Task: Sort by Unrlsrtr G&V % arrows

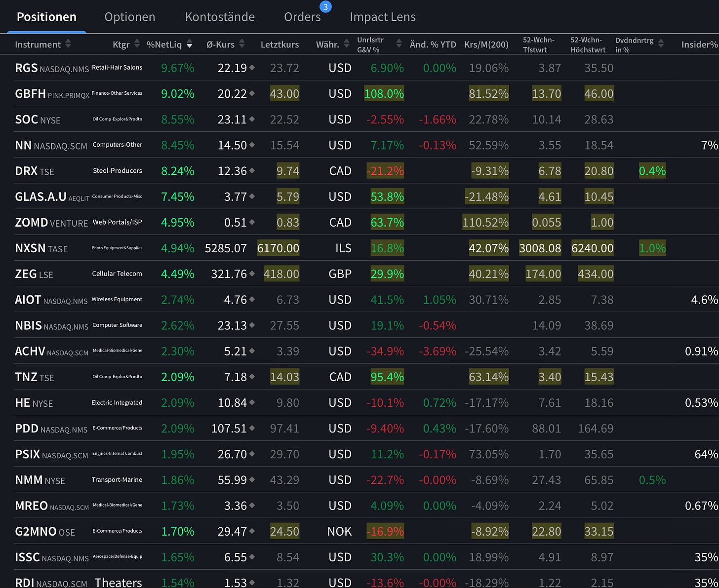Action: tap(399, 44)
